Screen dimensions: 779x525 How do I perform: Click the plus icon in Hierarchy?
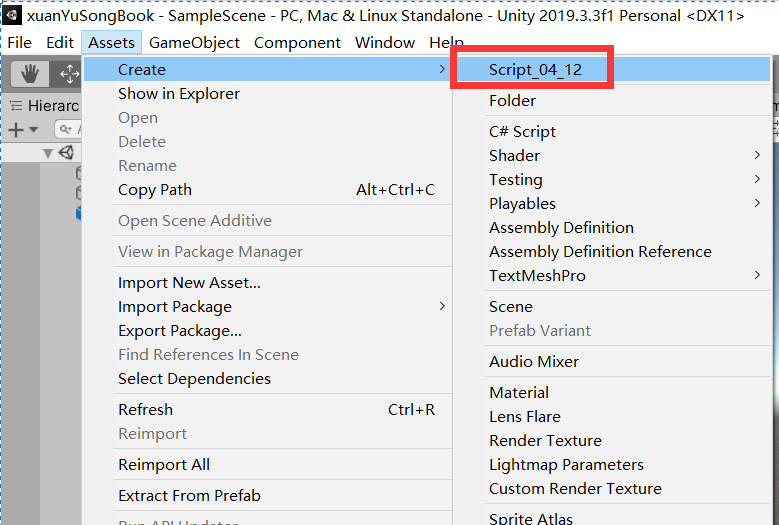(x=16, y=130)
